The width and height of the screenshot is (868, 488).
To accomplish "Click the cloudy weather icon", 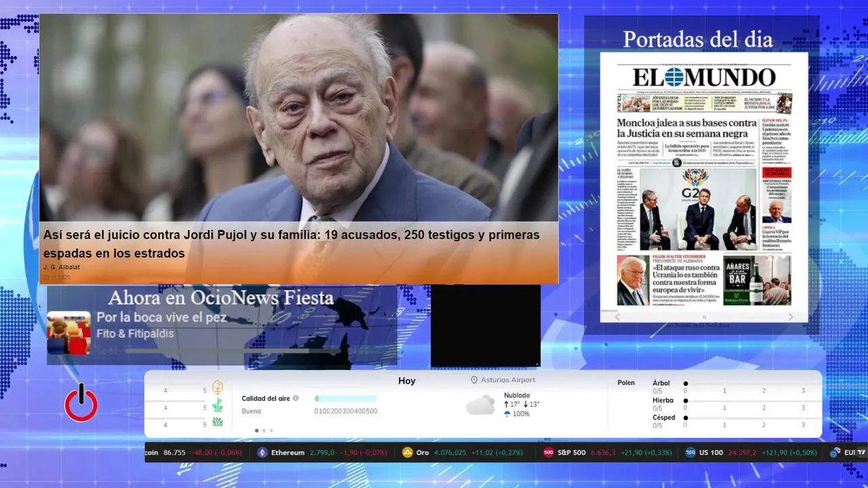I will pos(480,405).
